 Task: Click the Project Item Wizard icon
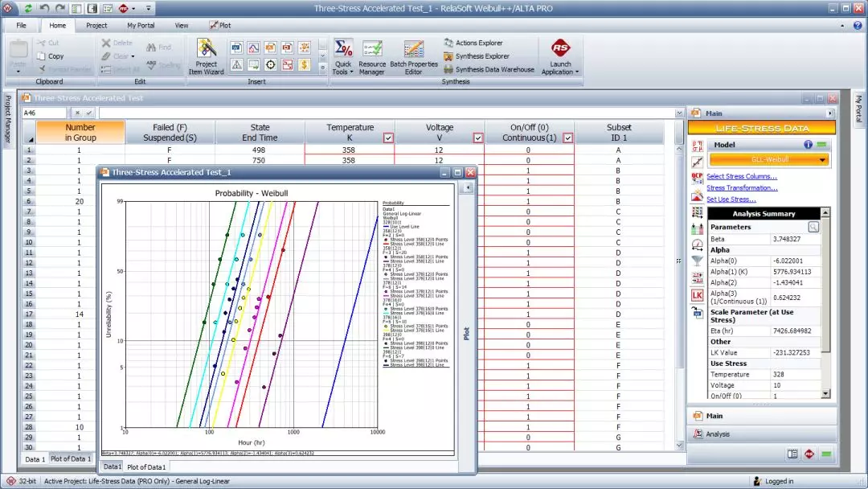[207, 49]
